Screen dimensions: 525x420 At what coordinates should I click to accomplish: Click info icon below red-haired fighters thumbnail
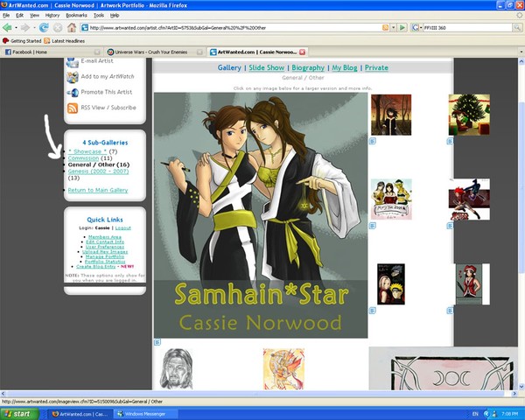click(x=450, y=226)
